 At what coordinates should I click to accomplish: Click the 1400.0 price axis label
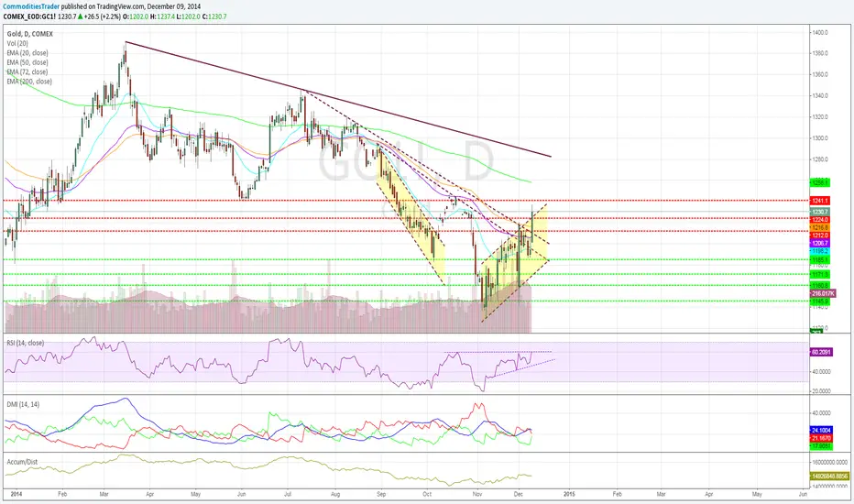[820, 33]
